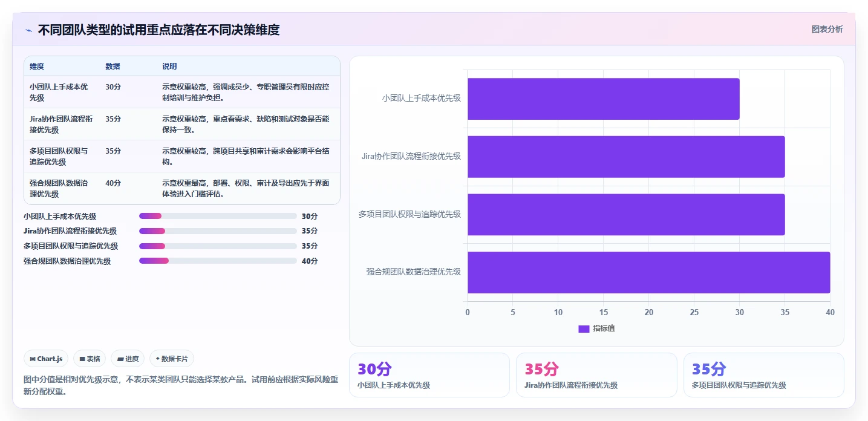
Task: Select the 表格 tag chip
Action: click(90, 359)
